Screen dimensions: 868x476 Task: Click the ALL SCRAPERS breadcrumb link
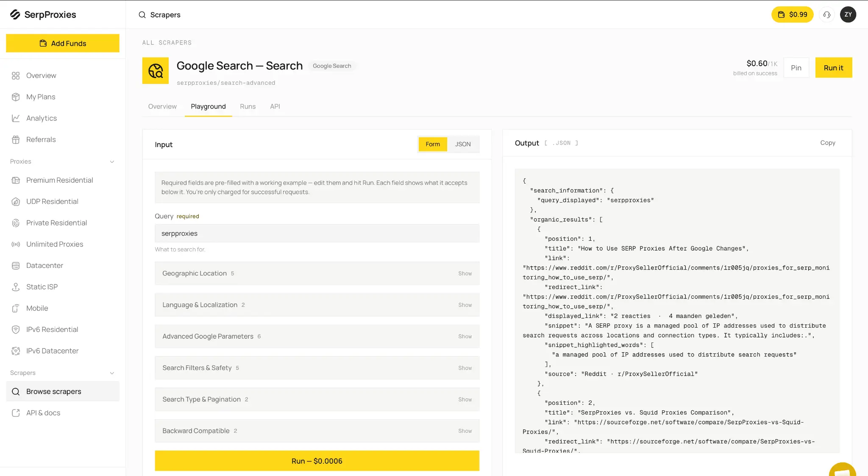(x=167, y=43)
